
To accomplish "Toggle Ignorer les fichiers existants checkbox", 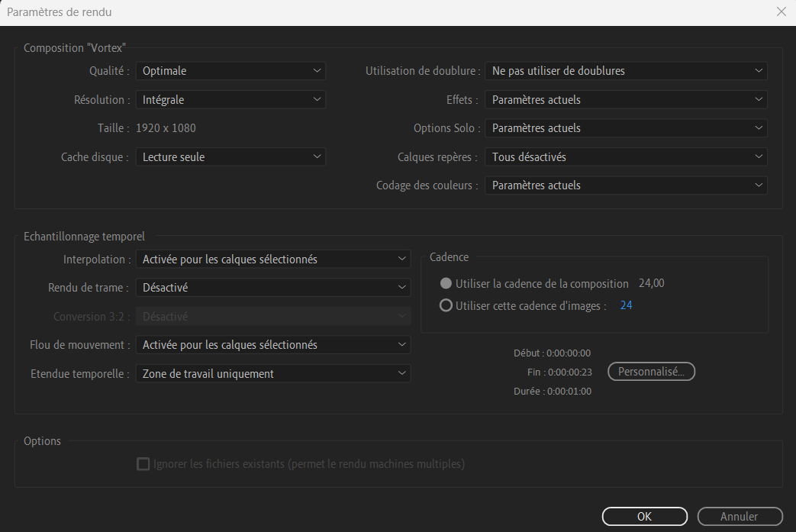I will click(143, 464).
